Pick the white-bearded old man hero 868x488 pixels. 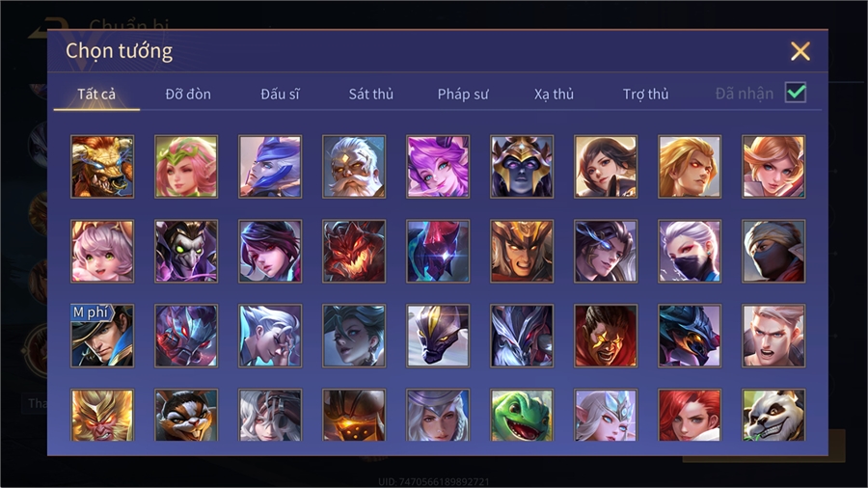point(354,167)
